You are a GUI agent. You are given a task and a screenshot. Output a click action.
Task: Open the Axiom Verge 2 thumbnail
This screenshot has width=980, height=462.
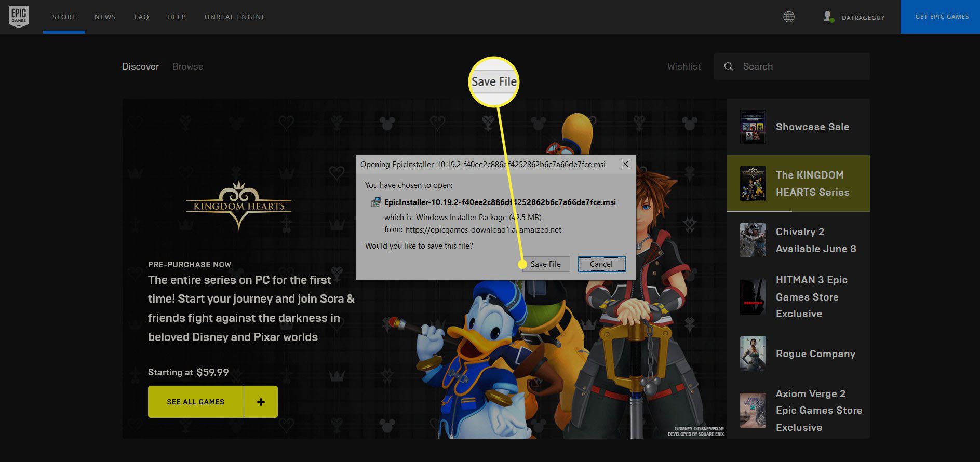tap(753, 410)
